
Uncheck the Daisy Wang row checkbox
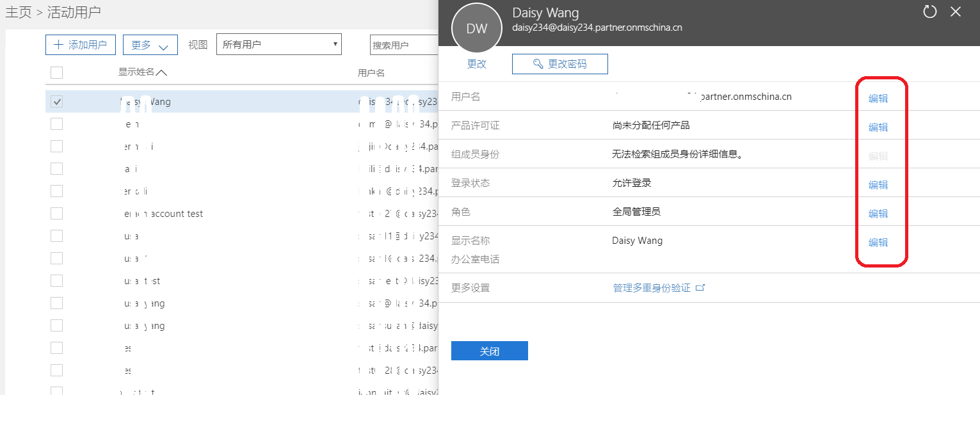click(56, 102)
